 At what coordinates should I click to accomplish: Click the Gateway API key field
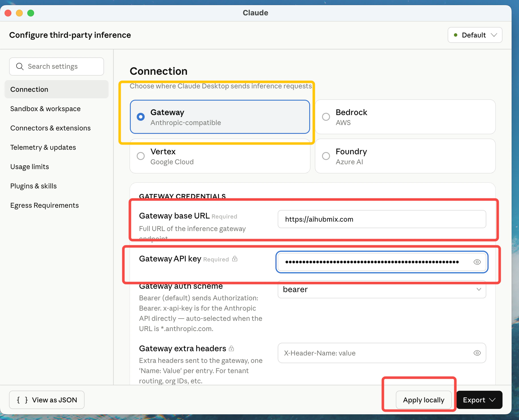pos(382,262)
